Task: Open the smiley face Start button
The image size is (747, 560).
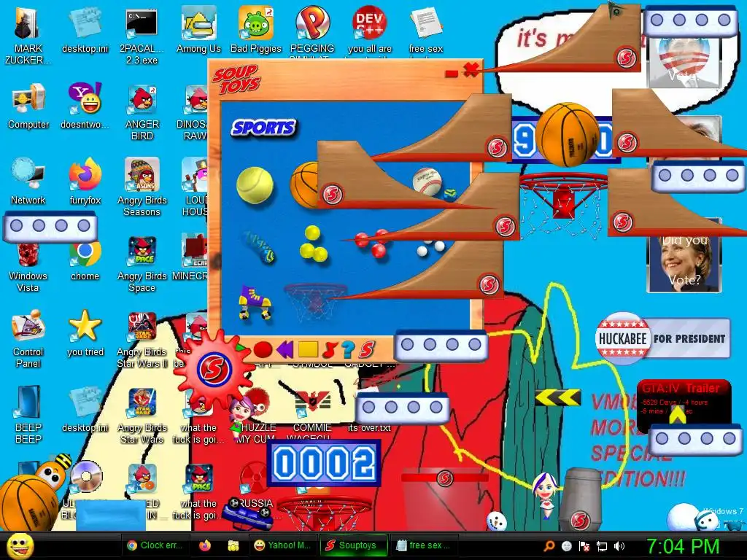Action: (20, 545)
